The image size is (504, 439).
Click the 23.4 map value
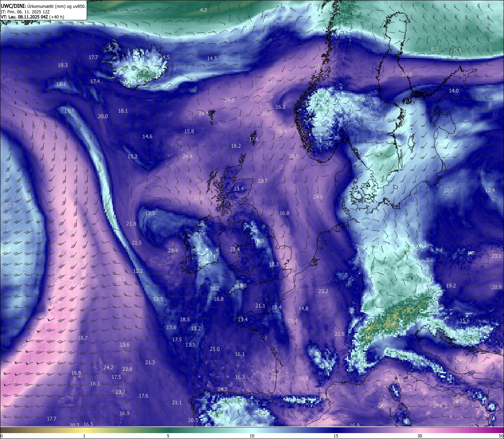pyautogui.click(x=173, y=250)
